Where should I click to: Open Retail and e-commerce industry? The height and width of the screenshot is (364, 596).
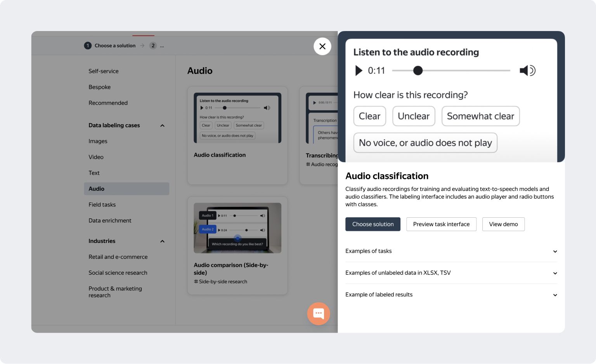(118, 257)
